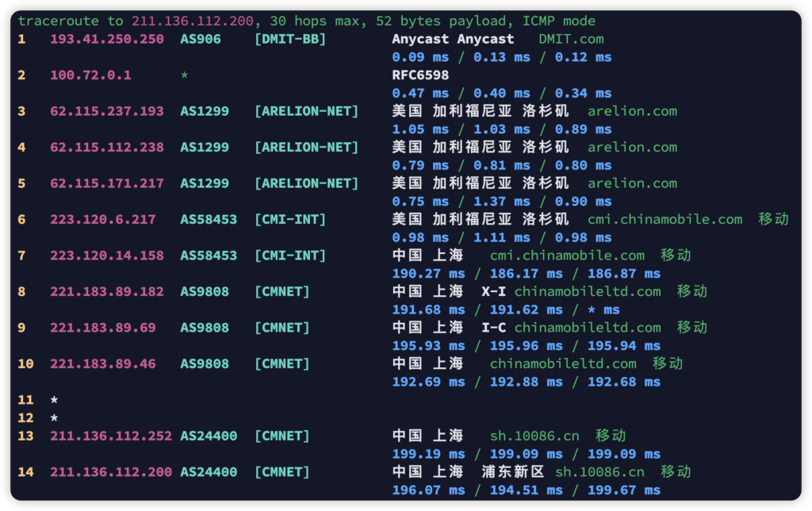The width and height of the screenshot is (812, 511).
Task: Click the chinamobileltd.com link on hop 9
Action: click(x=587, y=328)
